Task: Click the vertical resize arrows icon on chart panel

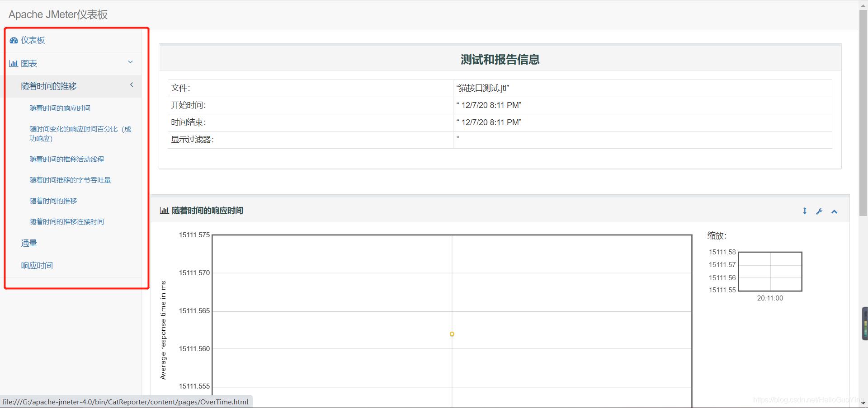Action: [805, 211]
